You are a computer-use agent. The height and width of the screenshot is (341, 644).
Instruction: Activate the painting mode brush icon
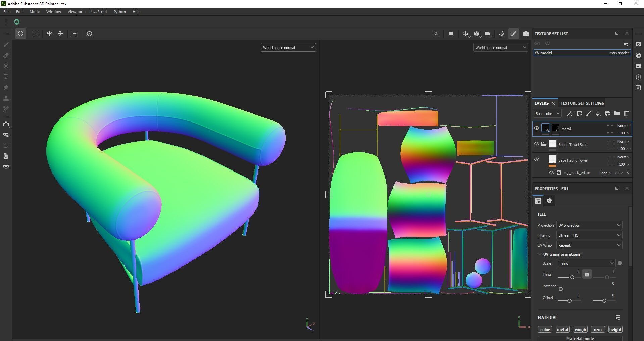(x=514, y=34)
